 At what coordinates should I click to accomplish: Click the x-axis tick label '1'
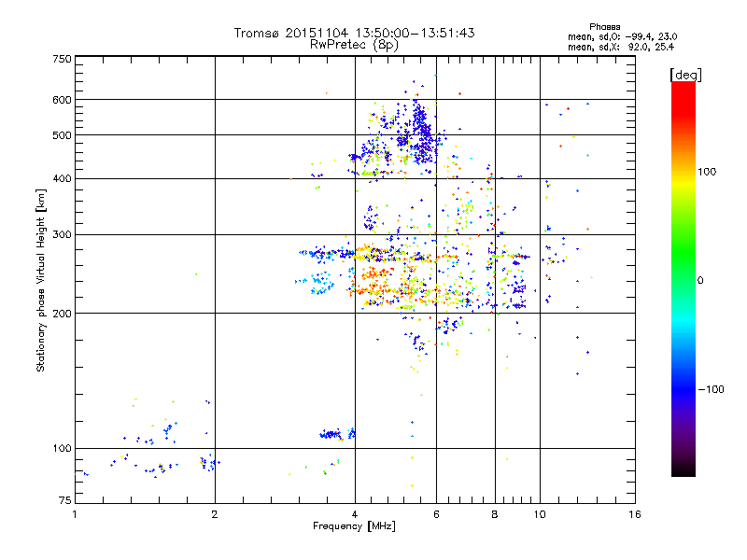point(75,514)
